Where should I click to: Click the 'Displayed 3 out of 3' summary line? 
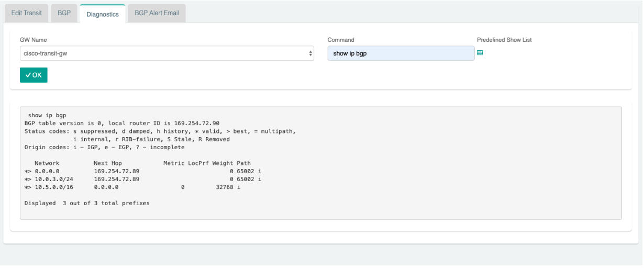point(87,202)
